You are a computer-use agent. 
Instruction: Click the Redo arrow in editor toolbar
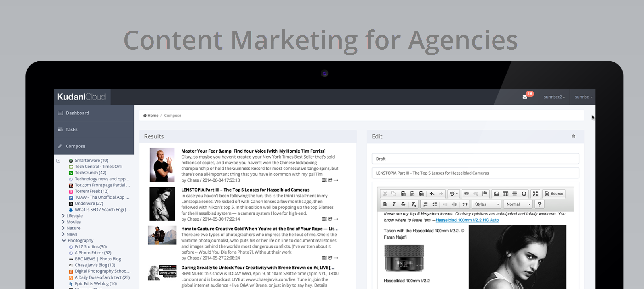(441, 194)
